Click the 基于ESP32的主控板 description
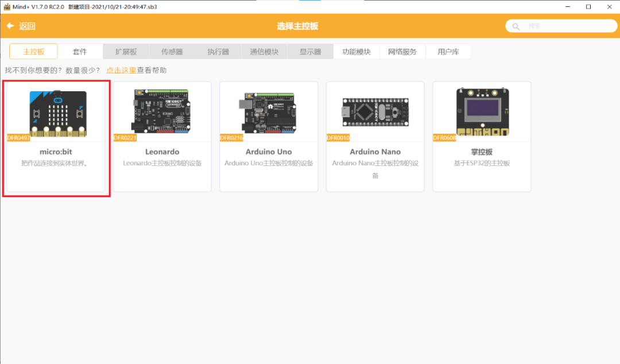This screenshot has width=620, height=364. 482,163
